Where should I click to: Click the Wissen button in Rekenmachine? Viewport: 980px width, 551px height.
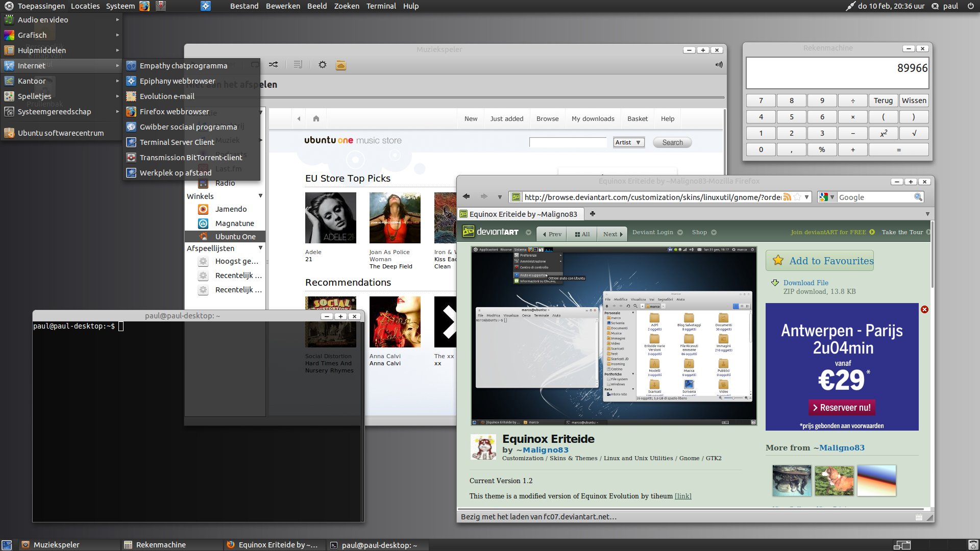coord(914,101)
